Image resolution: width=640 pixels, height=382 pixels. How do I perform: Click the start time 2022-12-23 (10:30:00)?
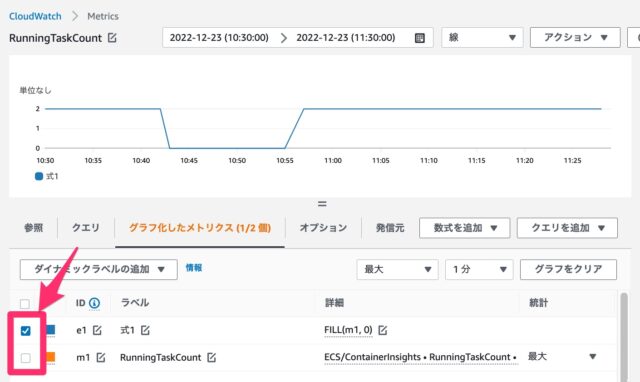click(x=219, y=38)
